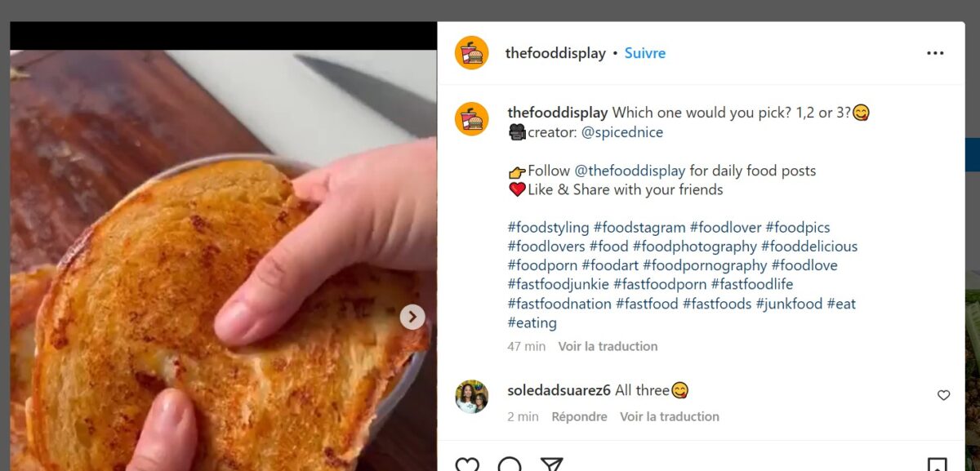Share the post using the paper plane icon
980x471 pixels.
pos(553,464)
